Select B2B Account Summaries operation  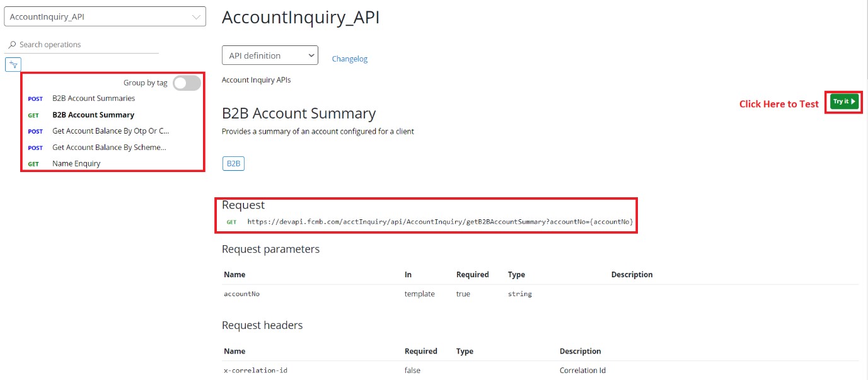93,98
